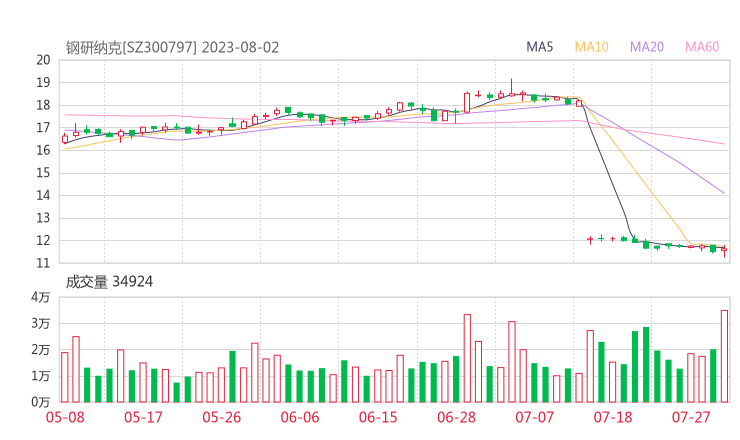Click the candlestick with long wick reaching 19

[512, 88]
